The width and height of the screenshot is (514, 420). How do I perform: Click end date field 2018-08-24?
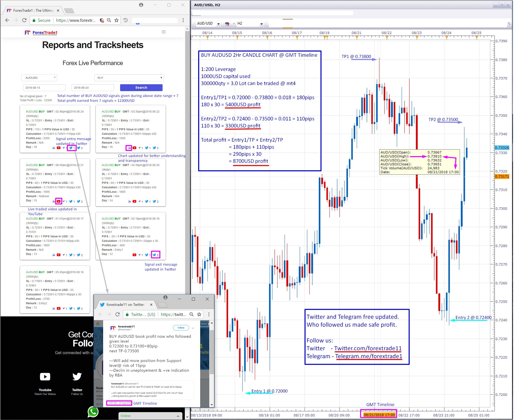click(93, 88)
